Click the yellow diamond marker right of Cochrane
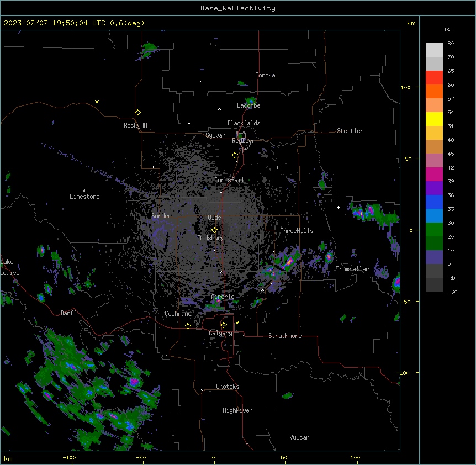The width and height of the screenshot is (476, 465). 188,326
